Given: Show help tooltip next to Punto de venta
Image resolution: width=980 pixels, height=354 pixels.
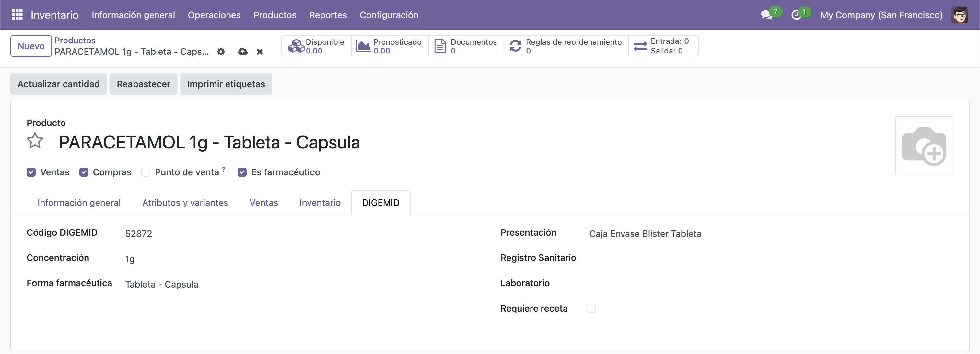Looking at the screenshot, I should tap(224, 170).
